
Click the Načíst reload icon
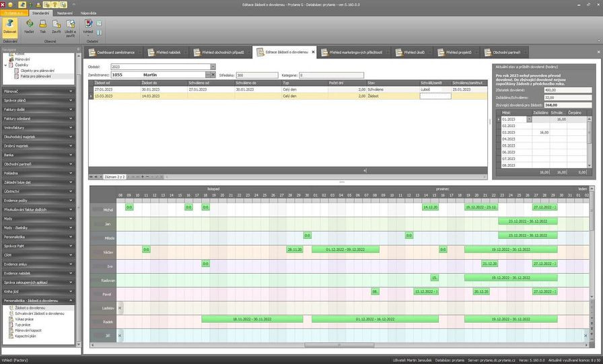(30, 26)
